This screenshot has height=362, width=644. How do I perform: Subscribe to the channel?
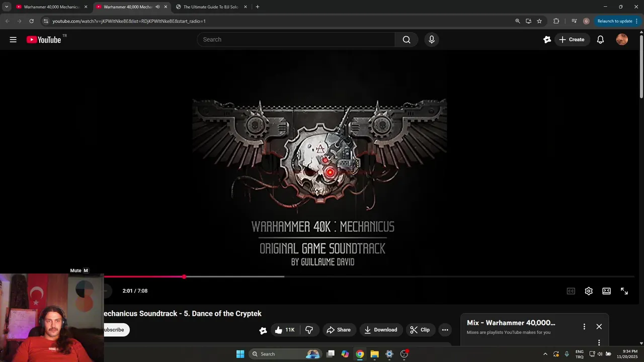click(x=116, y=330)
